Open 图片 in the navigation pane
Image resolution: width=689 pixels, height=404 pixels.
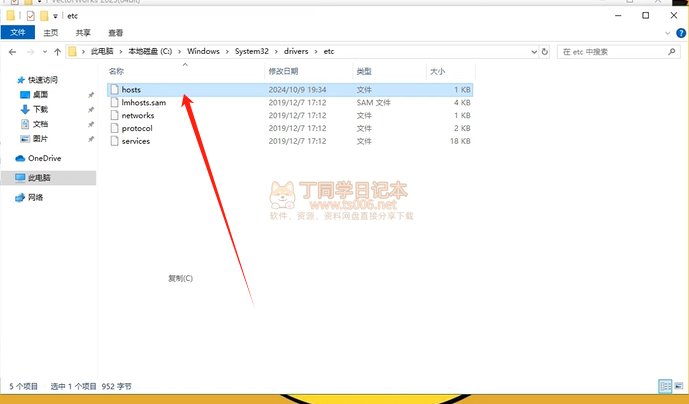tap(40, 138)
